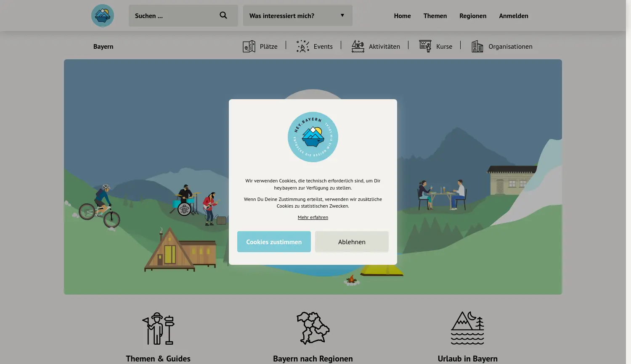Click the Bayern map outline icon
This screenshot has width=631, height=364.
tap(313, 328)
